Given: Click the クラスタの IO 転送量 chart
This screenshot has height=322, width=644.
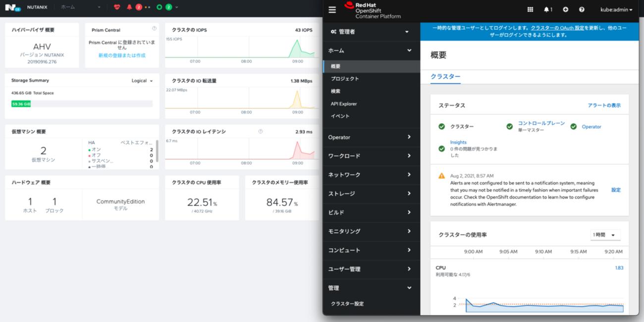Looking at the screenshot, I should (x=240, y=98).
